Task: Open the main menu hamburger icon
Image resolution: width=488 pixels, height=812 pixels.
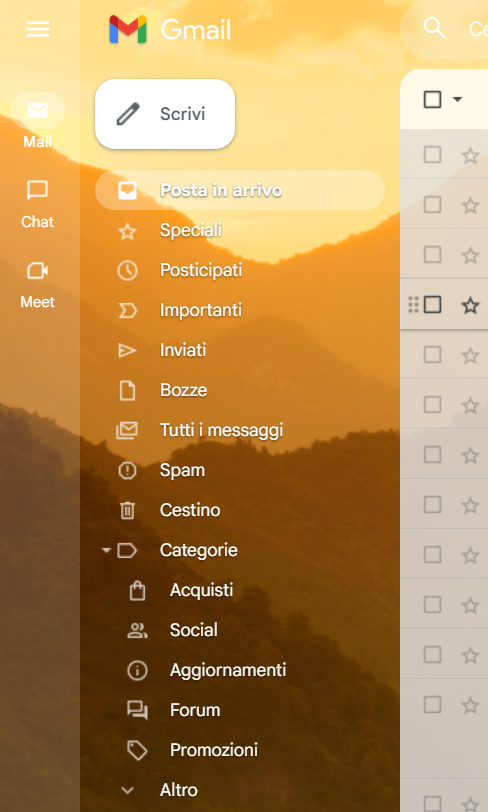Action: (38, 29)
